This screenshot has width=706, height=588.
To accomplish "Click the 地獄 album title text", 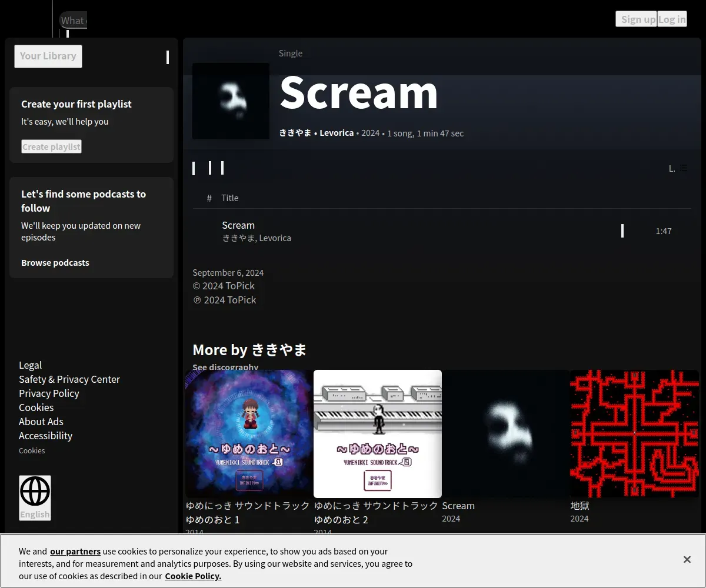I will [x=580, y=506].
